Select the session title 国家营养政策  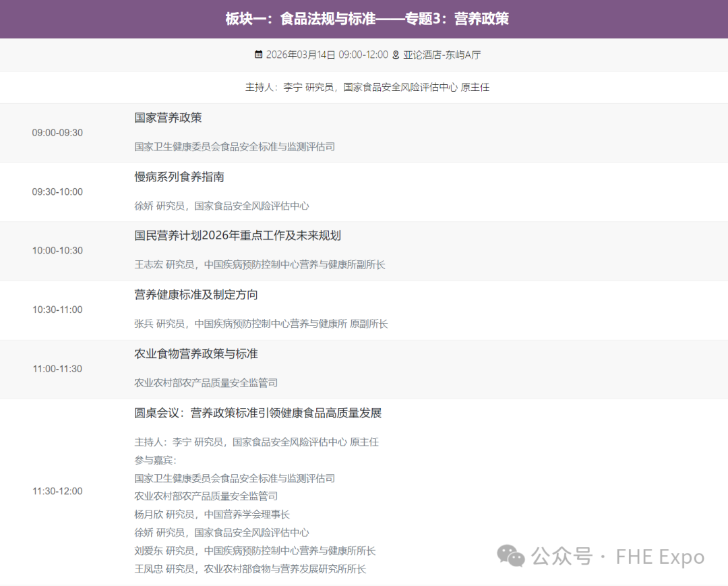click(x=167, y=117)
